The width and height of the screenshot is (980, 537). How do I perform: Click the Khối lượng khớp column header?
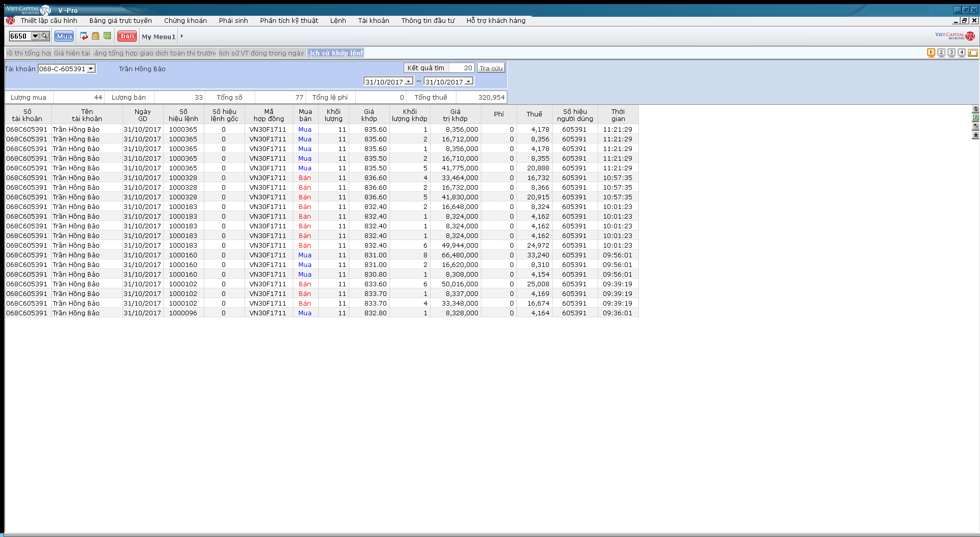coord(410,115)
